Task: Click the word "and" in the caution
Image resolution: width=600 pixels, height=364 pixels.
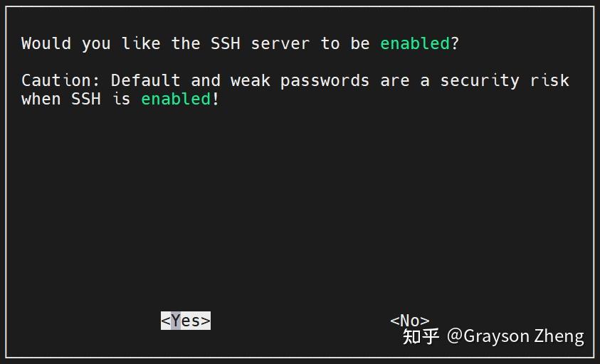Action: (206, 80)
